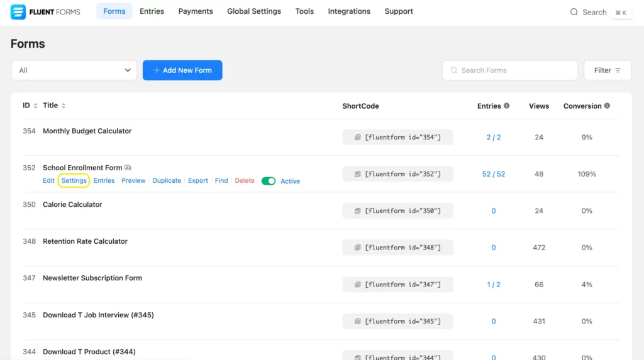Click the Filter button
This screenshot has height=360, width=644.
tap(608, 70)
